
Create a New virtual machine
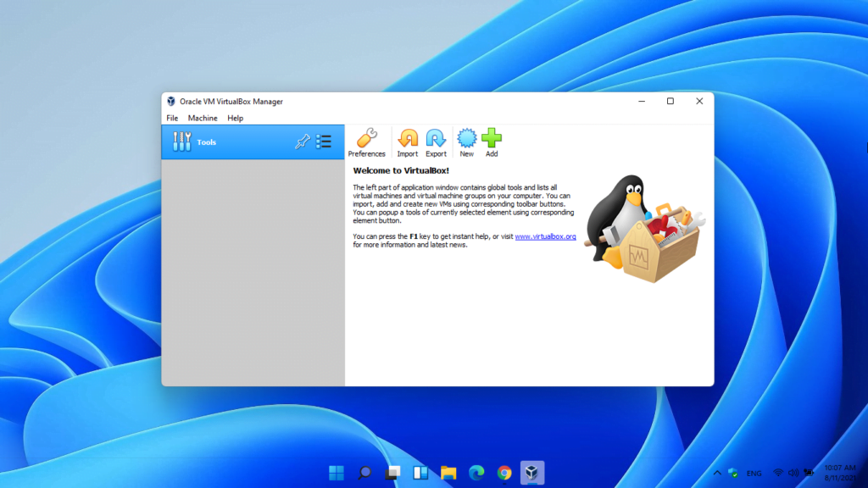(x=466, y=141)
